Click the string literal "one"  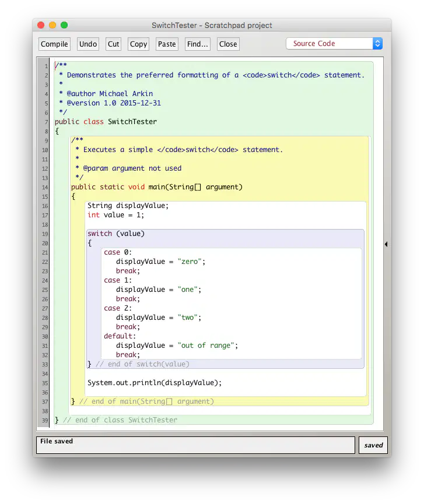(188, 289)
